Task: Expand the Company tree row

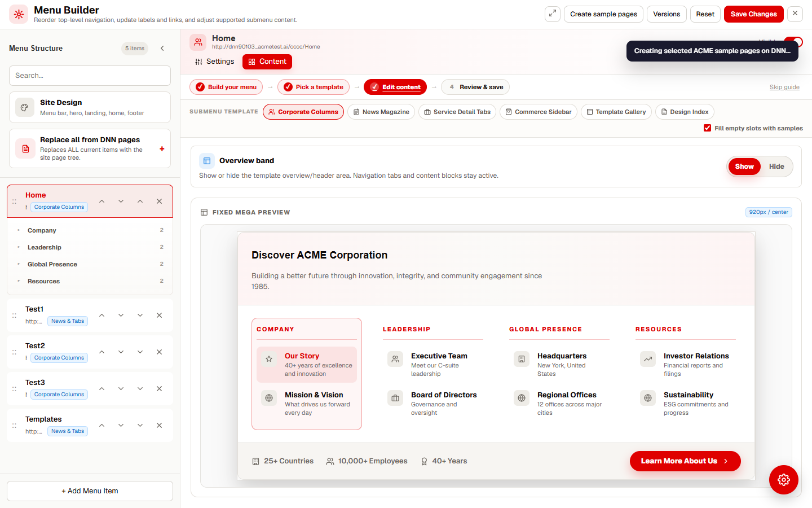Action: [19, 230]
